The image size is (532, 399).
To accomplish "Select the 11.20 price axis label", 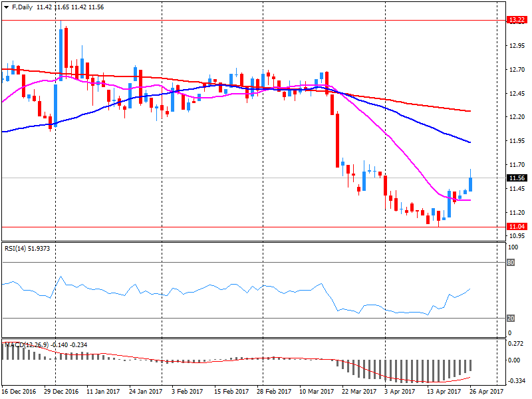I will 517,212.
